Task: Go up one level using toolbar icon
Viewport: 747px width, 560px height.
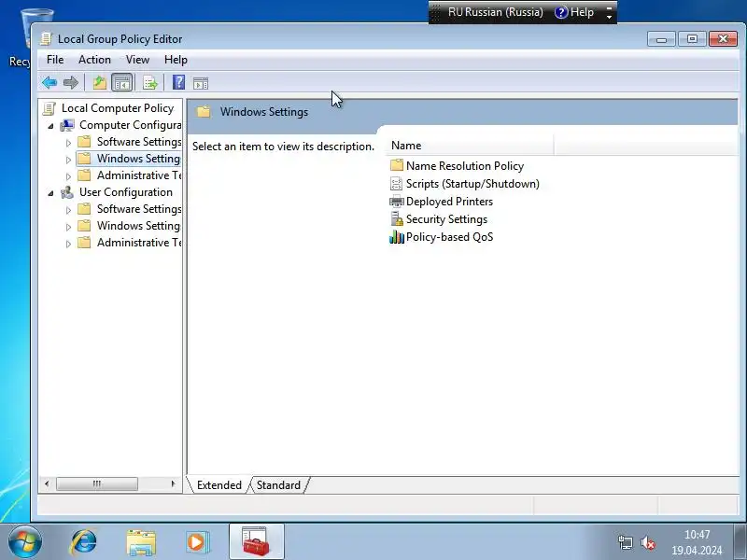Action: (99, 83)
